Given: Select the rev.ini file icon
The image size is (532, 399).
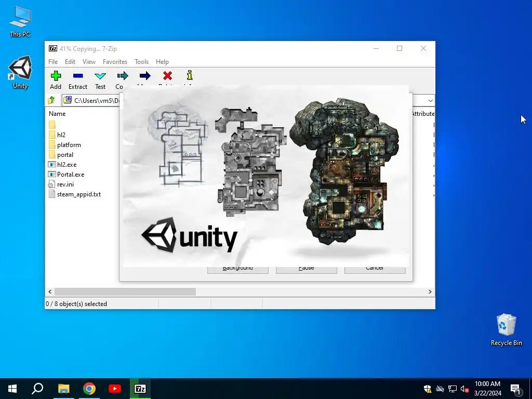Looking at the screenshot, I should click(51, 184).
